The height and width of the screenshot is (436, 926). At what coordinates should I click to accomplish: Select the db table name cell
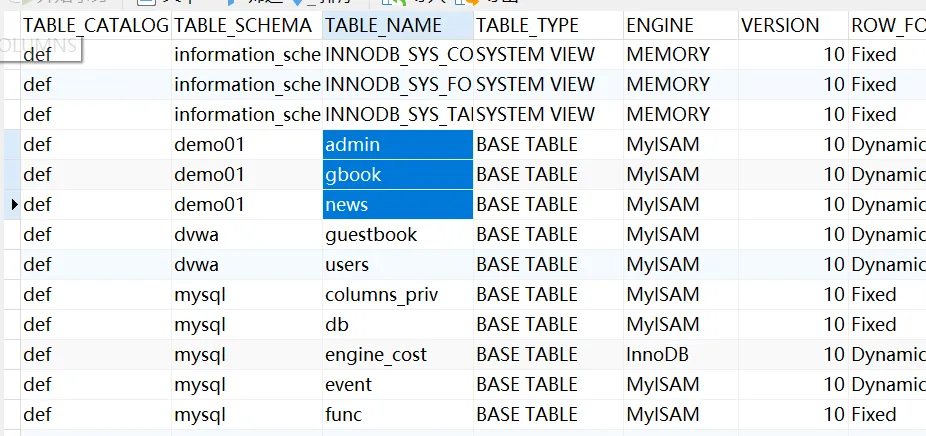(397, 325)
